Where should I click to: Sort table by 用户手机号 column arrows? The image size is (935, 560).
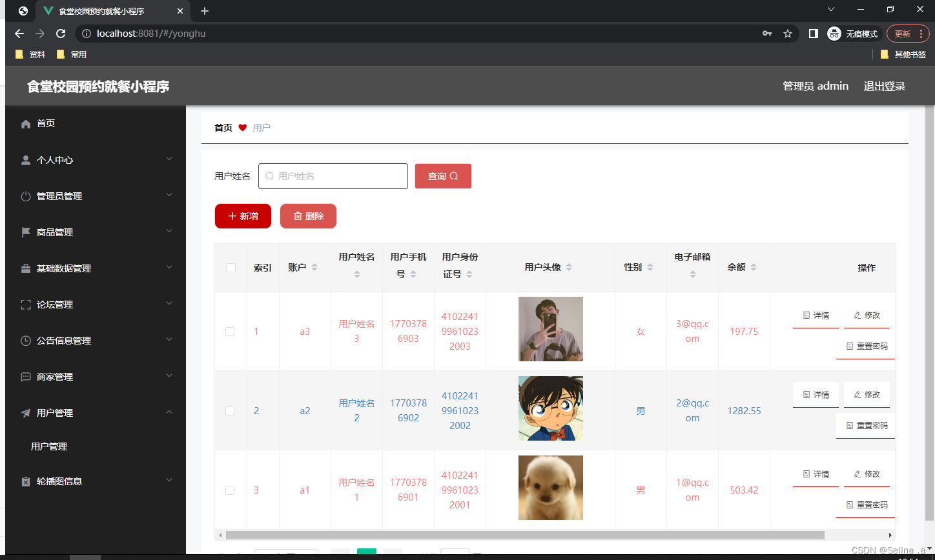pos(413,274)
